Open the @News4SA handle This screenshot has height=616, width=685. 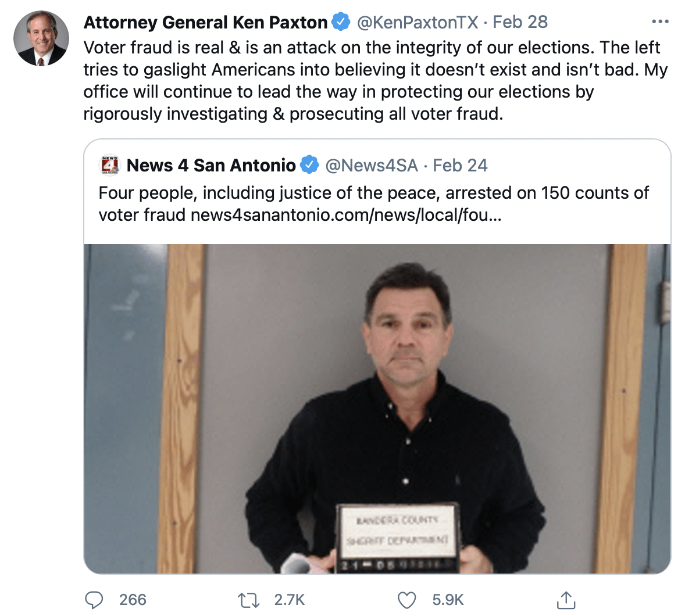coord(372,166)
